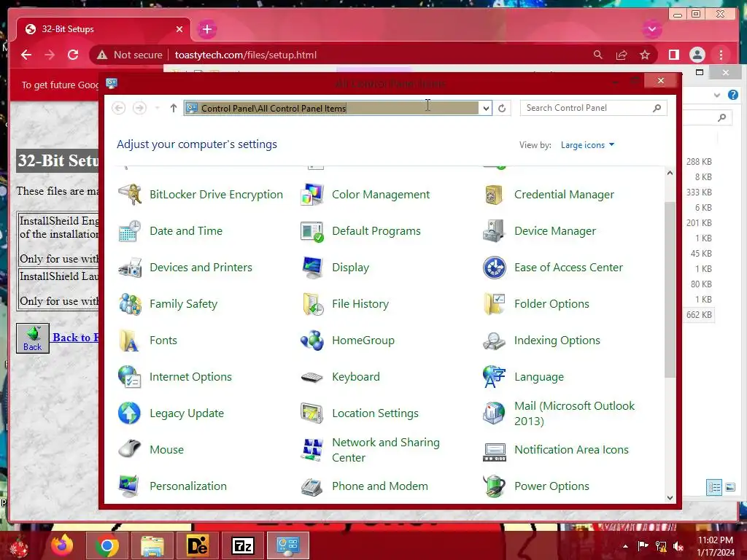This screenshot has width=747, height=560.
Task: Click the Chrome zoom magnifier icon
Action: (598, 55)
